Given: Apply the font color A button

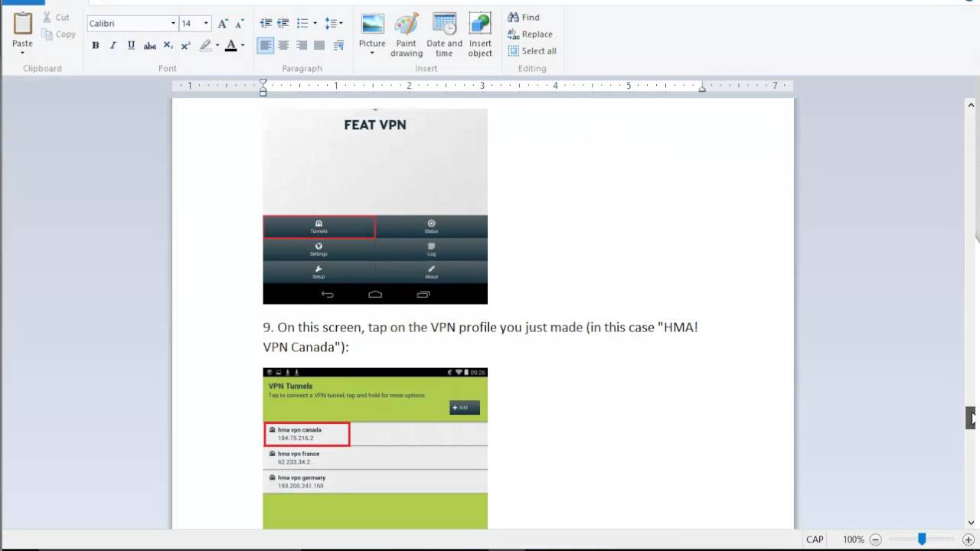Looking at the screenshot, I should pos(230,45).
